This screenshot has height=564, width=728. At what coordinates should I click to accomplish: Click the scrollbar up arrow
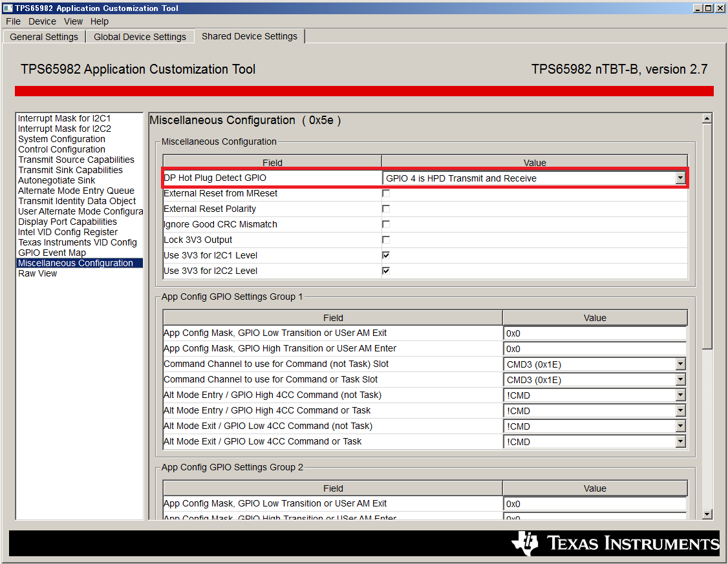point(707,118)
